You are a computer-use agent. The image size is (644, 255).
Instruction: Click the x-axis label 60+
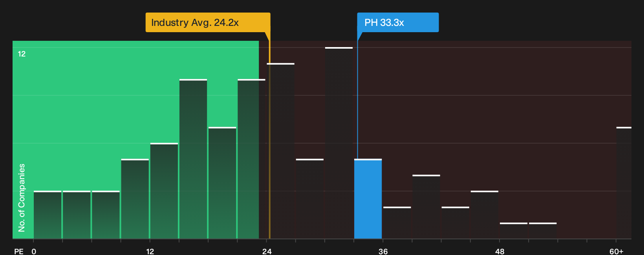pos(616,251)
